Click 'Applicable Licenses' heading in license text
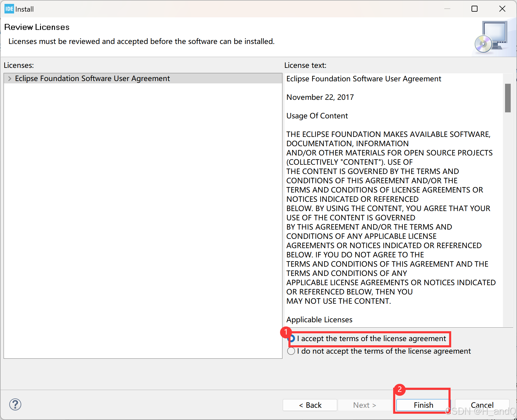The width and height of the screenshot is (517, 420). point(319,320)
